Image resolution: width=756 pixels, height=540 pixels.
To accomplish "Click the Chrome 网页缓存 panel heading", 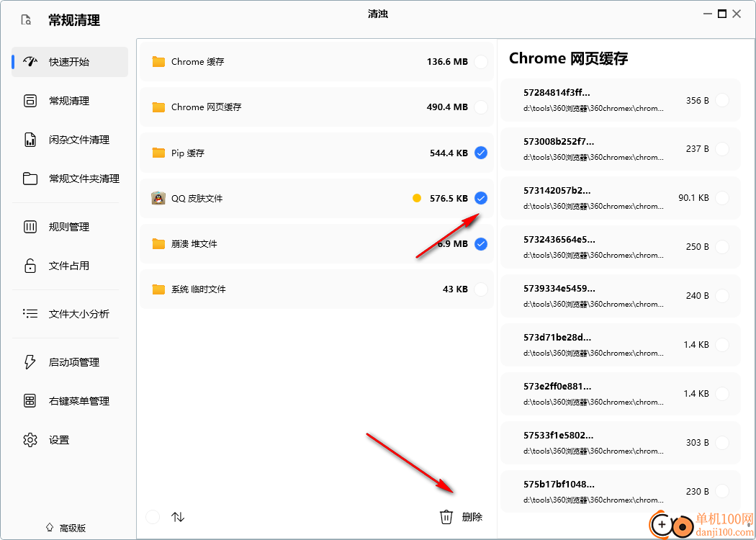I will [568, 58].
